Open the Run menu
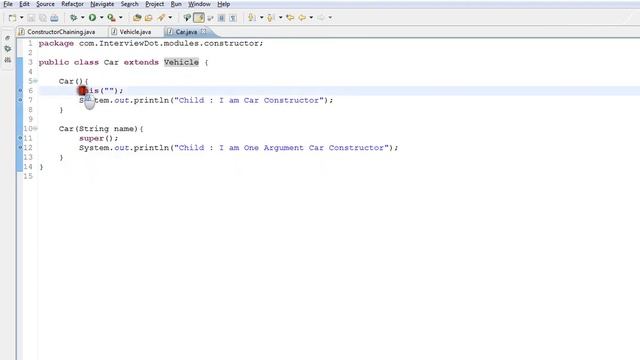640x360 pixels. point(176,4)
